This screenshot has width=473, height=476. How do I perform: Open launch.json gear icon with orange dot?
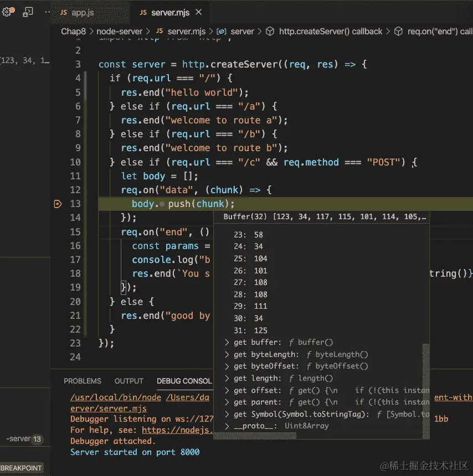pyautogui.click(x=8, y=12)
